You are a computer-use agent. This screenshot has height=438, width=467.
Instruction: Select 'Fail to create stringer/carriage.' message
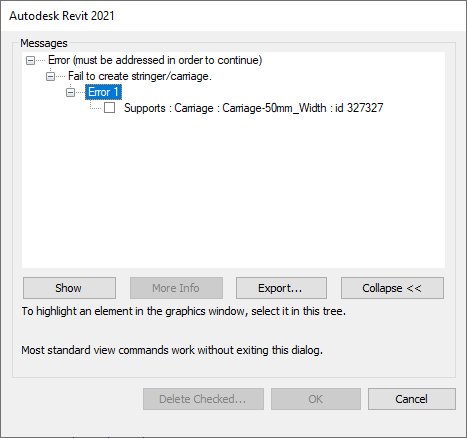coord(140,76)
